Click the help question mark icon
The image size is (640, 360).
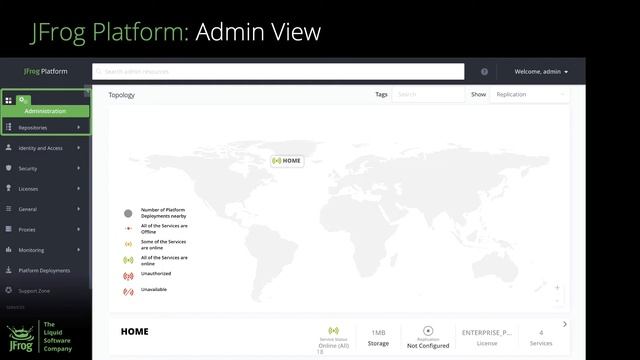click(484, 71)
